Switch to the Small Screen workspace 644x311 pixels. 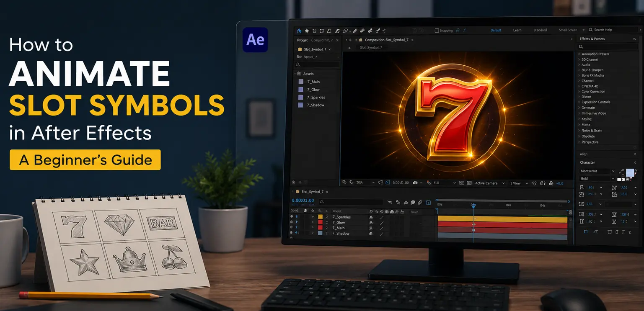point(568,30)
